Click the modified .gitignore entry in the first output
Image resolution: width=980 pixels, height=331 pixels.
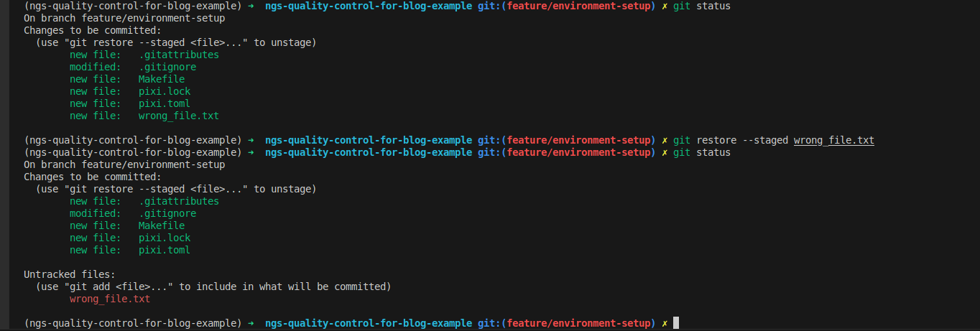click(167, 67)
